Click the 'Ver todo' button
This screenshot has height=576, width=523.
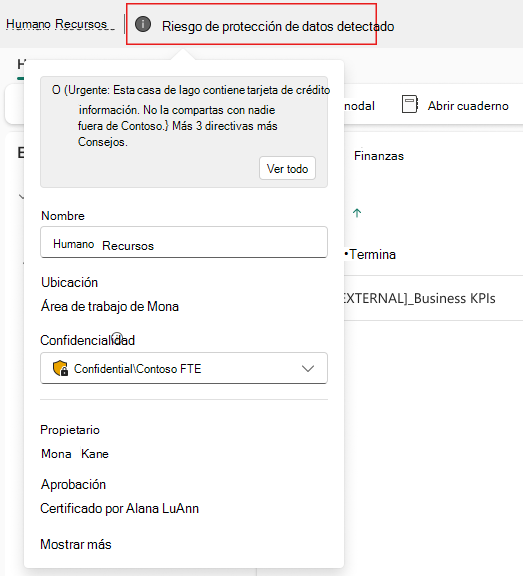(x=287, y=169)
